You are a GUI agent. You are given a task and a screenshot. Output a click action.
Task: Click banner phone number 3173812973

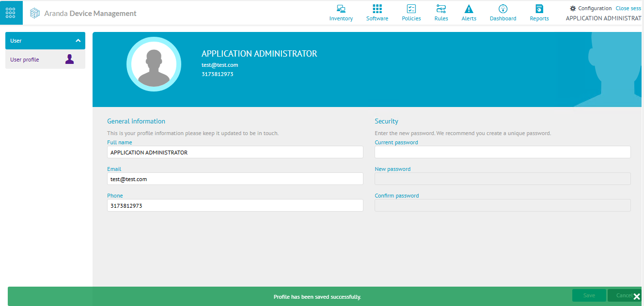pos(218,74)
